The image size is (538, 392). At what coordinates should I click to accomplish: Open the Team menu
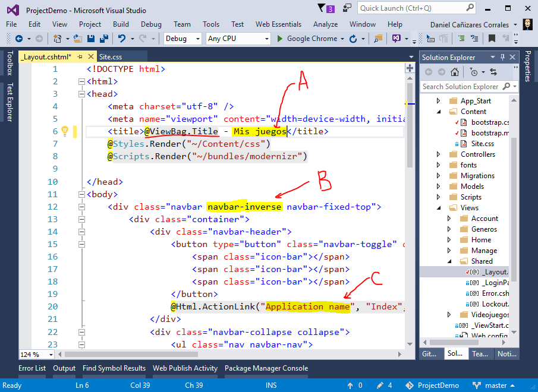182,24
